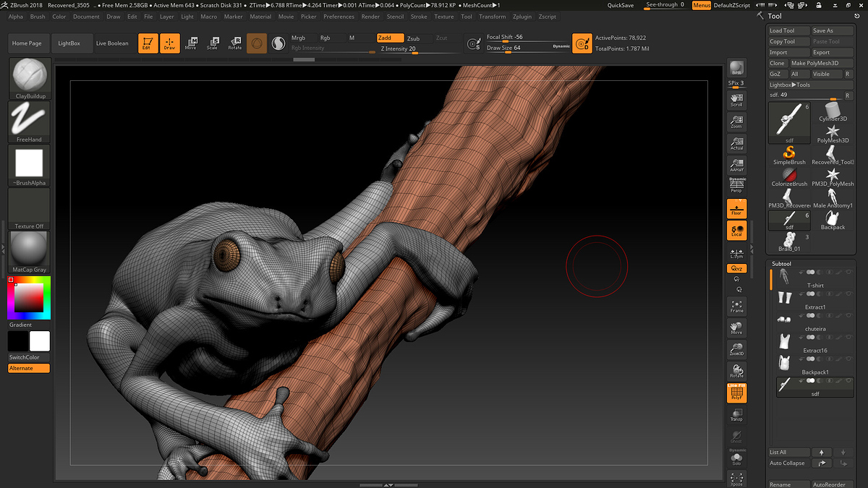Select the chuteira subtool
Image resolution: width=868 pixels, height=488 pixels.
pos(815,322)
